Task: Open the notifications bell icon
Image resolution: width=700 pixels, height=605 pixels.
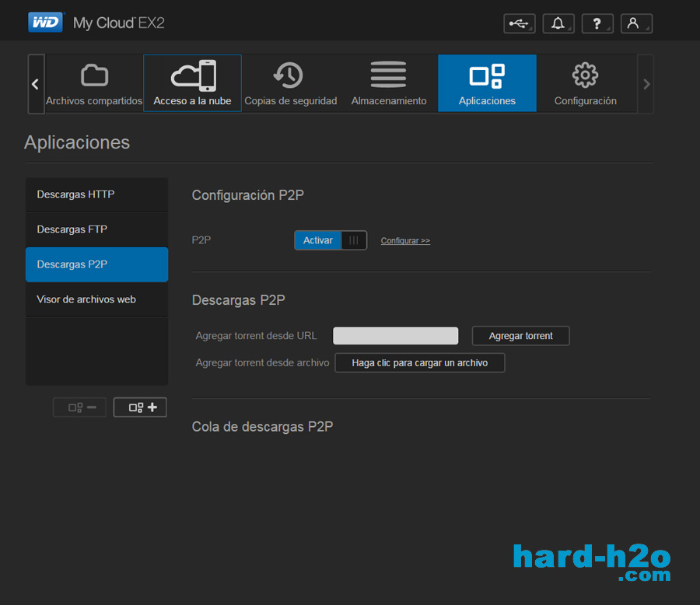Action: [x=558, y=23]
